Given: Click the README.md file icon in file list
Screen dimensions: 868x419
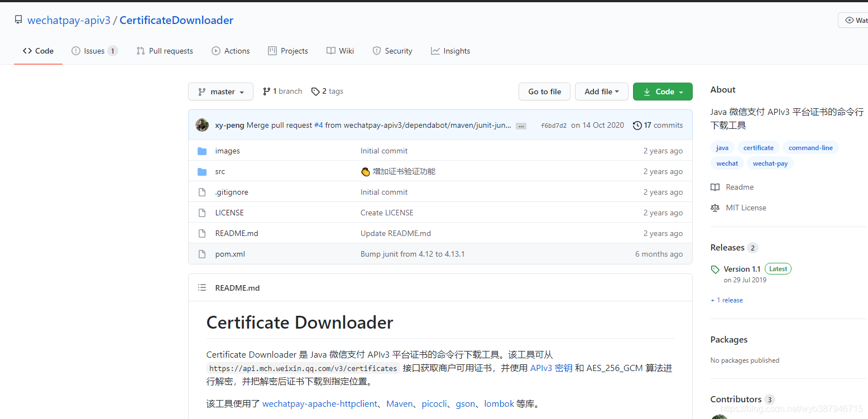Looking at the screenshot, I should (x=202, y=234).
